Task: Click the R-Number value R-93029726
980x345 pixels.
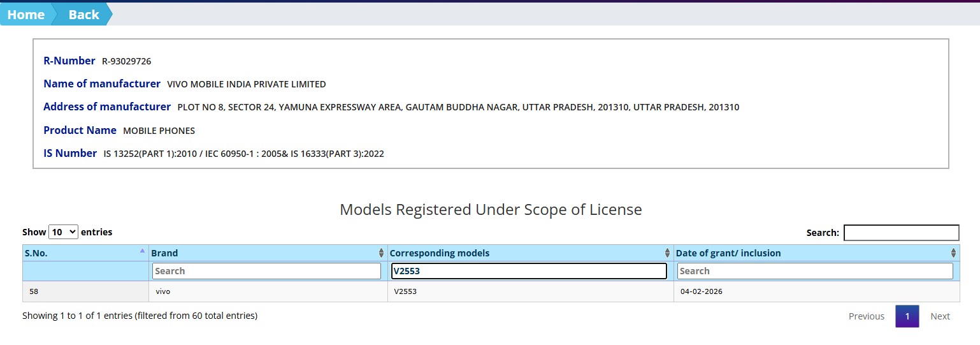Action: 126,61
